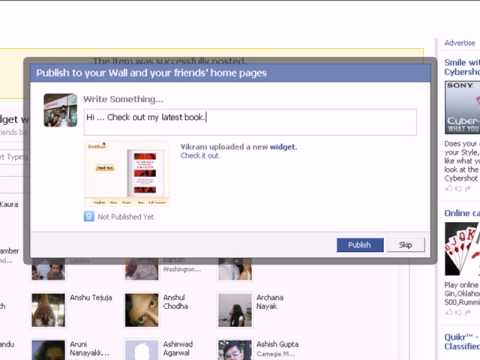The width and height of the screenshot is (480, 360).
Task: Select friend Ashish Gupta
Action: (277, 344)
